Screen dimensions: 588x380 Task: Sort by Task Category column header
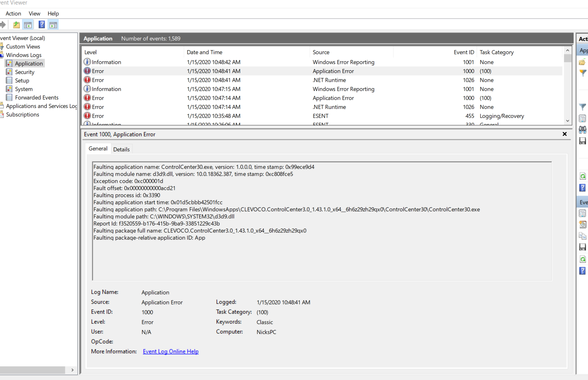point(520,52)
